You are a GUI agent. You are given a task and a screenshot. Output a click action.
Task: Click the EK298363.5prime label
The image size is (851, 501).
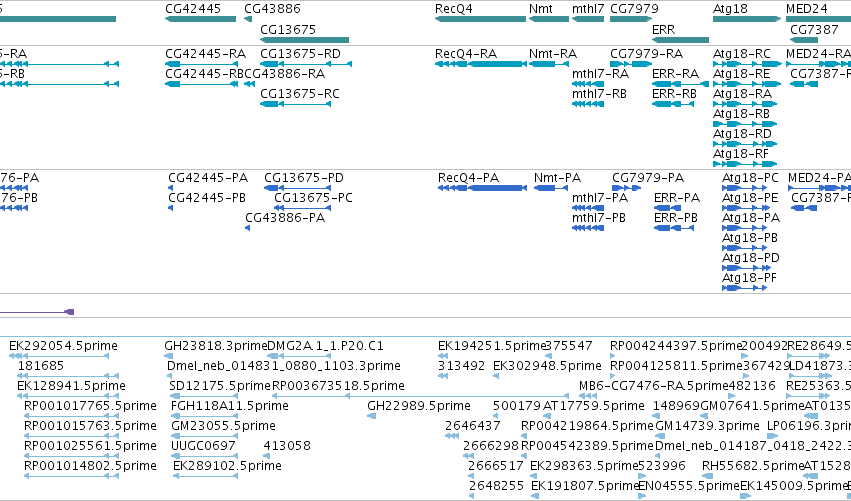point(583,466)
